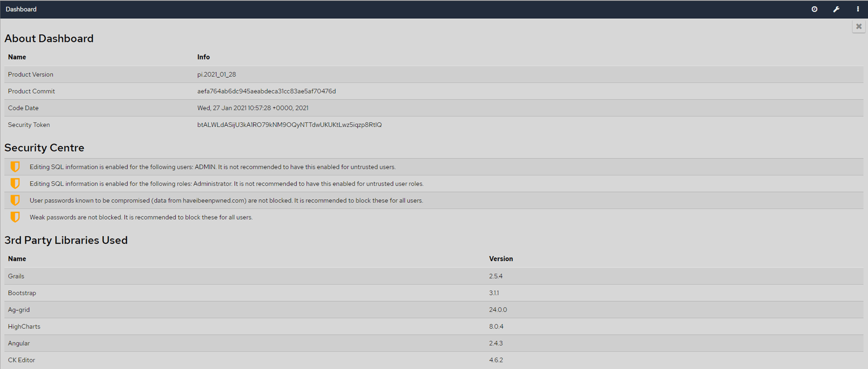Click the haveibeenpwned compromised passwords warning

coord(226,201)
